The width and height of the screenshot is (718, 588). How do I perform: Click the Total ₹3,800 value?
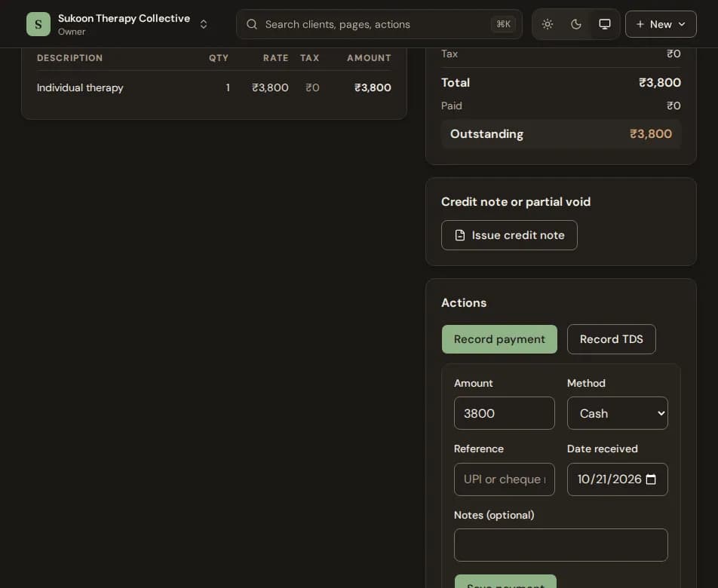click(659, 82)
